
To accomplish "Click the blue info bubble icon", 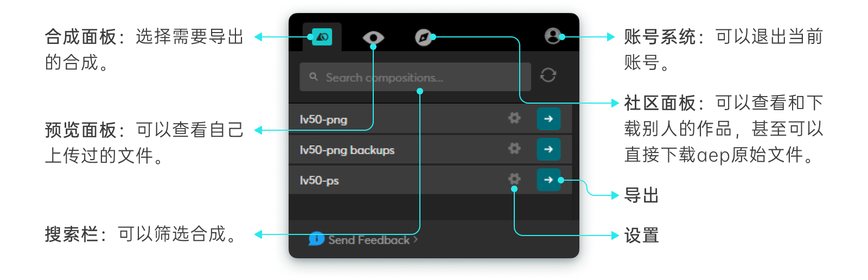I will (x=316, y=239).
